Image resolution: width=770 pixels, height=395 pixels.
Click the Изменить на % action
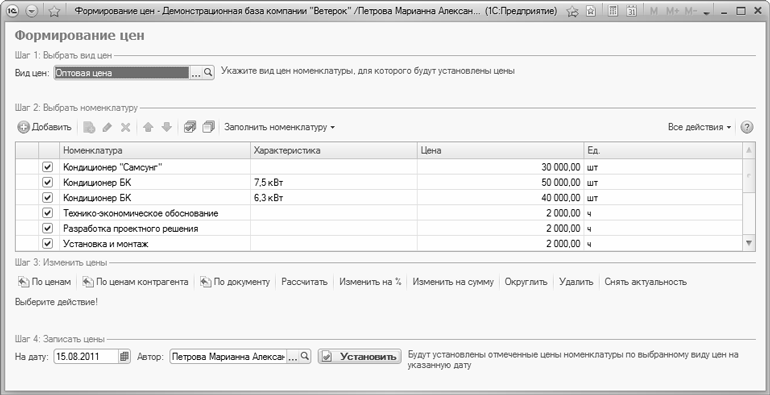[370, 282]
